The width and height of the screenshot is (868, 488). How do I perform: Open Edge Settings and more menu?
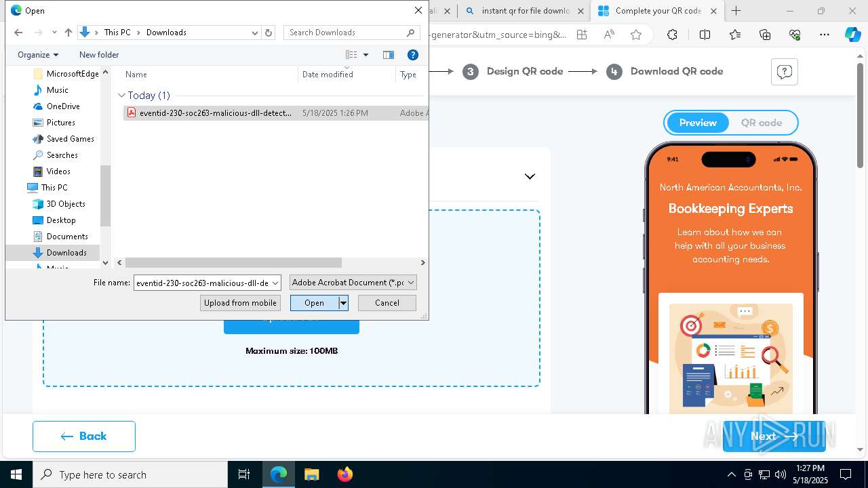[824, 35]
